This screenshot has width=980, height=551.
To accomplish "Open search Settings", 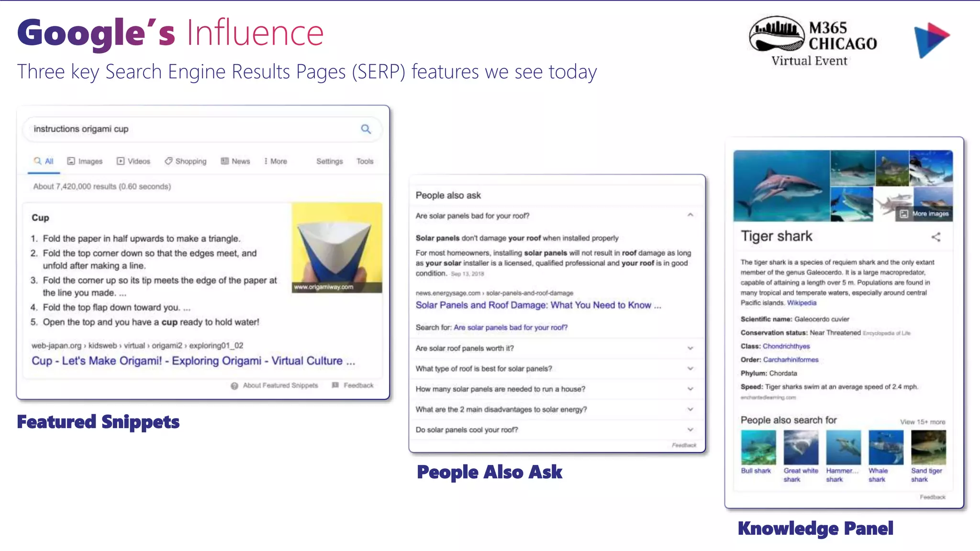I will click(x=329, y=161).
